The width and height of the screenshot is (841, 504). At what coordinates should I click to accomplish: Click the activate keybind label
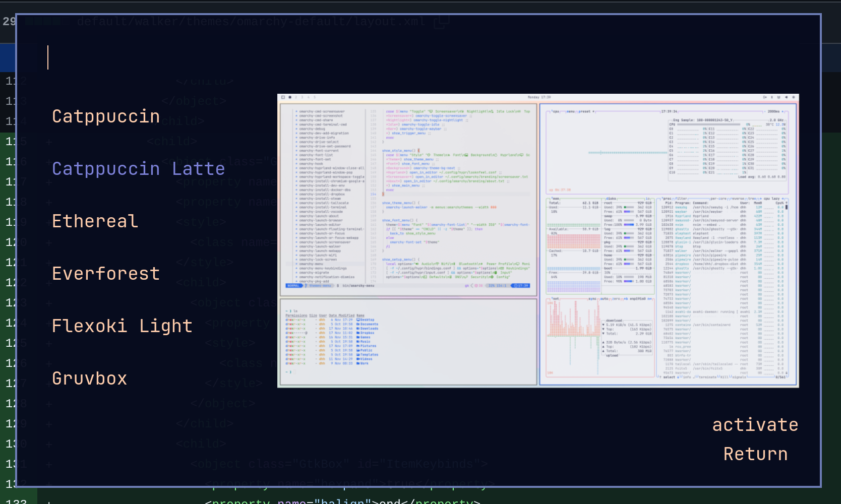[755, 425]
